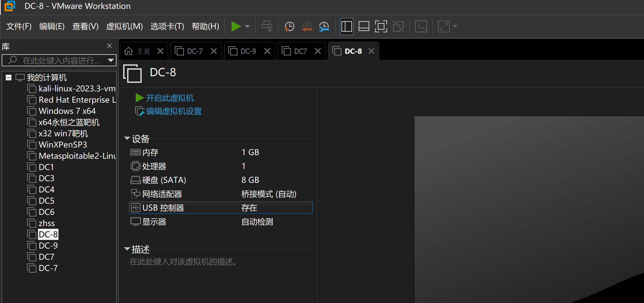
Task: Collapse the 我的计算机 tree node
Action: coord(9,78)
